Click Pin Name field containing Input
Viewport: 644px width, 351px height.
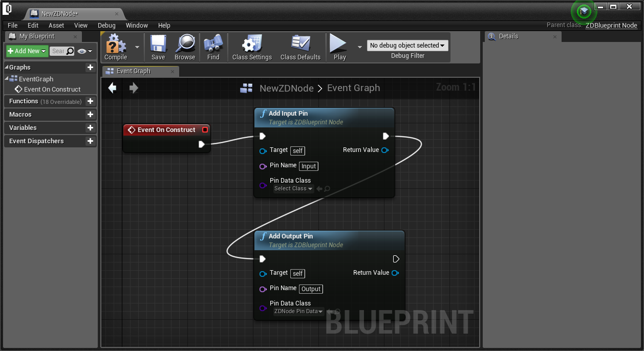(309, 166)
